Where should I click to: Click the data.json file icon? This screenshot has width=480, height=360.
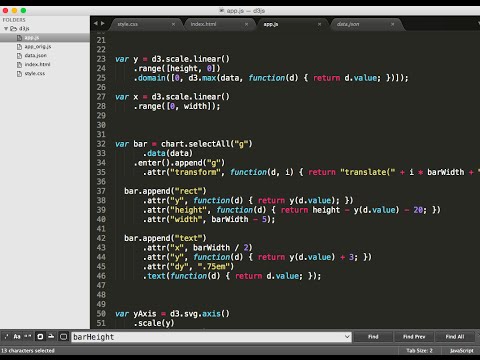point(19,56)
